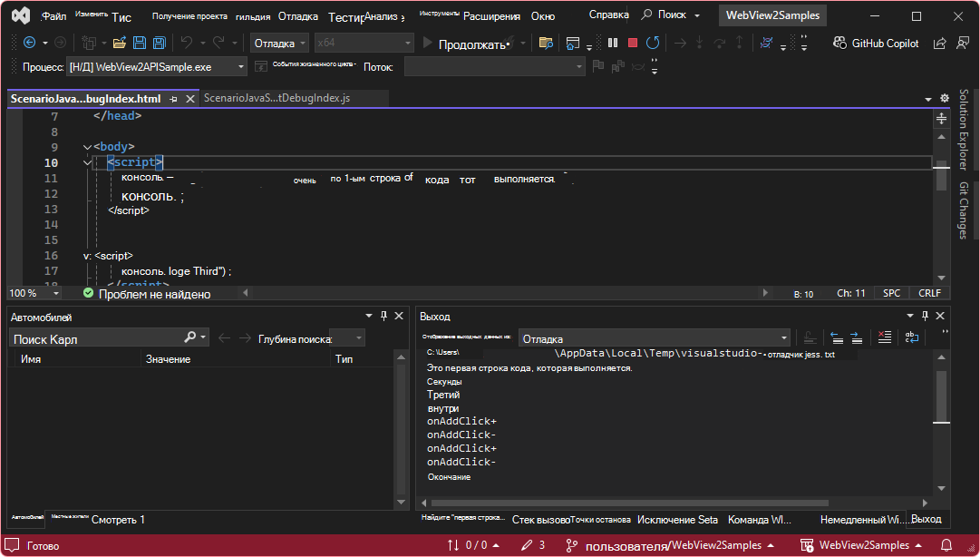The image size is (980, 557).
Task: Click the notifications bell in status bar
Action: [946, 545]
